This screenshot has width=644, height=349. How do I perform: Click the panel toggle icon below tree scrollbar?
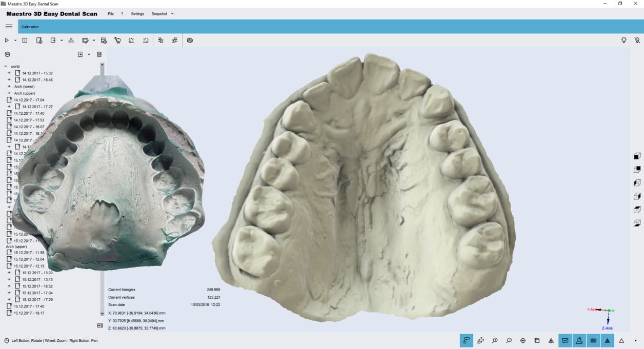click(x=100, y=325)
